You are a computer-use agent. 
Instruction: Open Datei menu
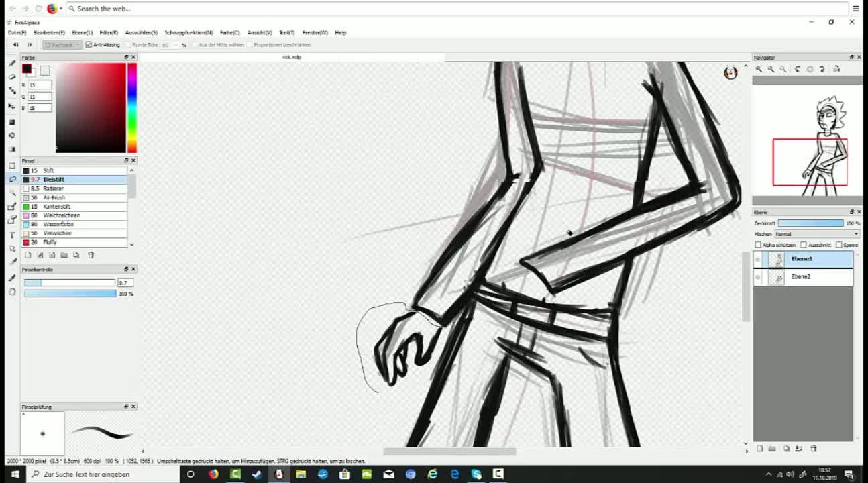click(17, 32)
